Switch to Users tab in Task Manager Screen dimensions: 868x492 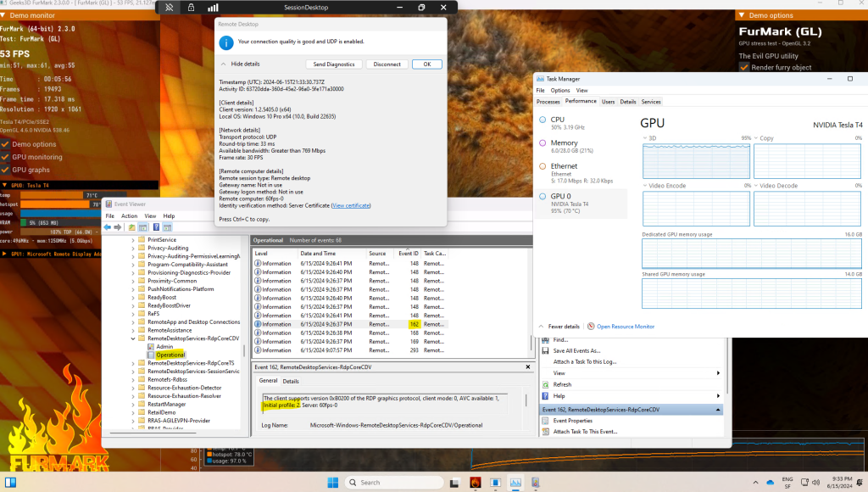[609, 102]
